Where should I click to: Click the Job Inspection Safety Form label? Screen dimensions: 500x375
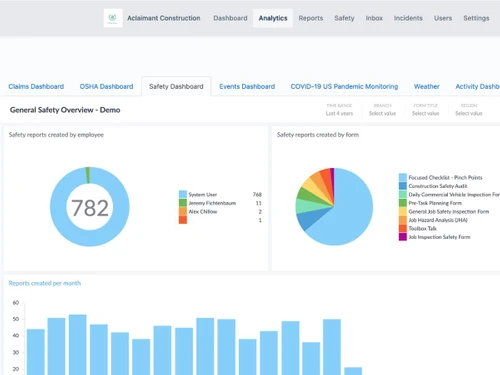pyautogui.click(x=439, y=237)
